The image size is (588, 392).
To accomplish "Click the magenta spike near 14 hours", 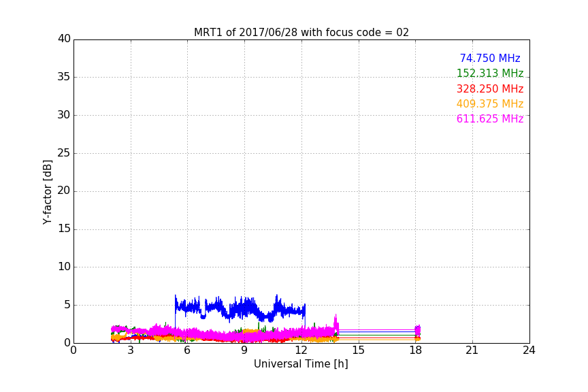I will [336, 323].
